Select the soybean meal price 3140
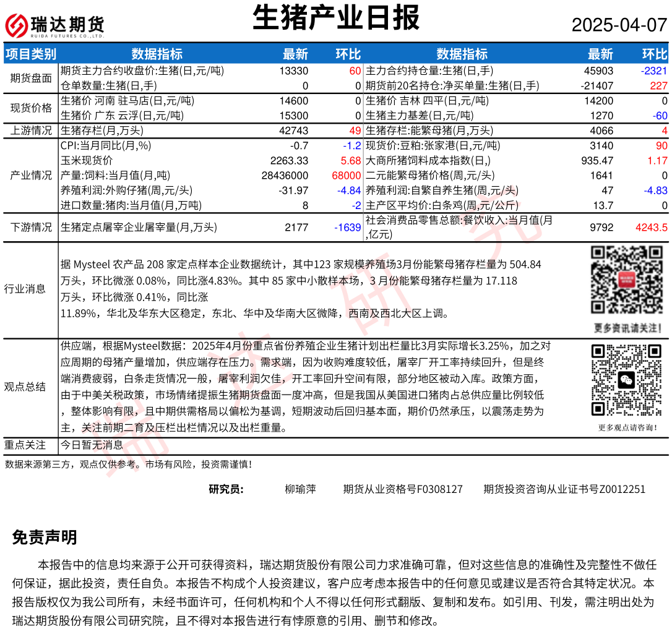This screenshot has width=672, height=629. [601, 146]
